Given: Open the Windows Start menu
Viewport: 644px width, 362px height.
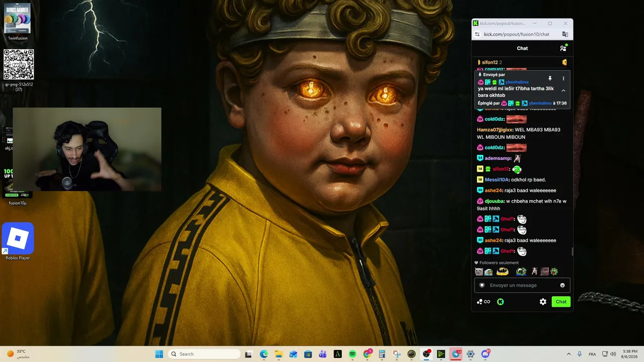Looking at the screenshot, I should (x=159, y=354).
